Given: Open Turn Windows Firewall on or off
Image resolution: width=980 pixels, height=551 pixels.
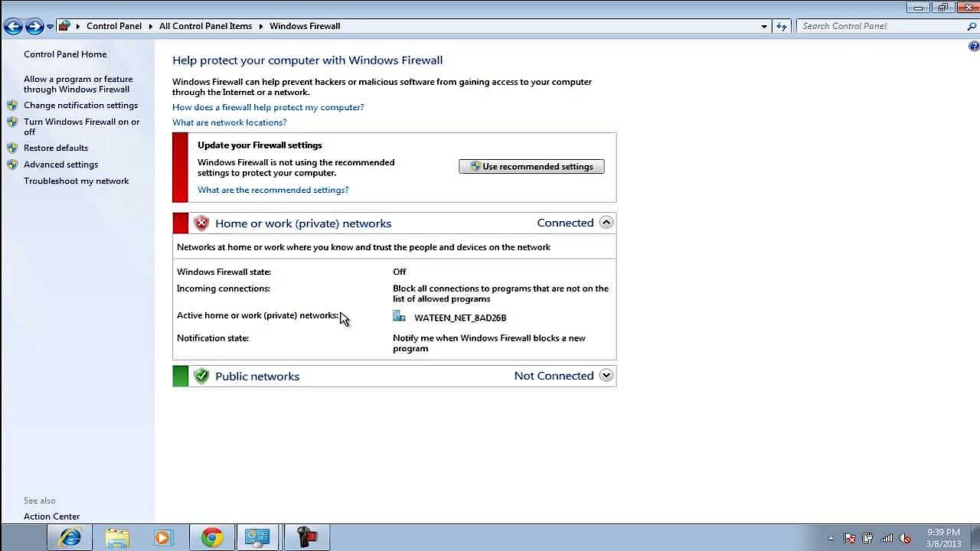Looking at the screenshot, I should 82,126.
